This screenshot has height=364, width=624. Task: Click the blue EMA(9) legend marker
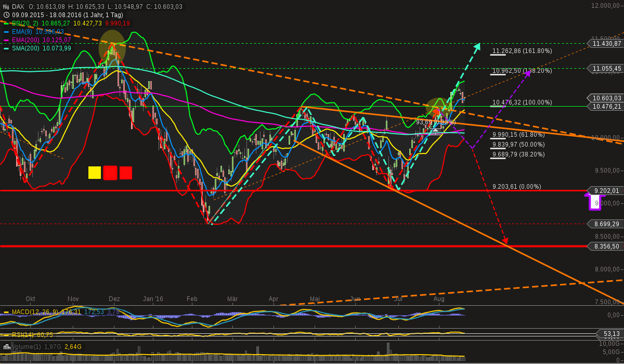pos(6,32)
